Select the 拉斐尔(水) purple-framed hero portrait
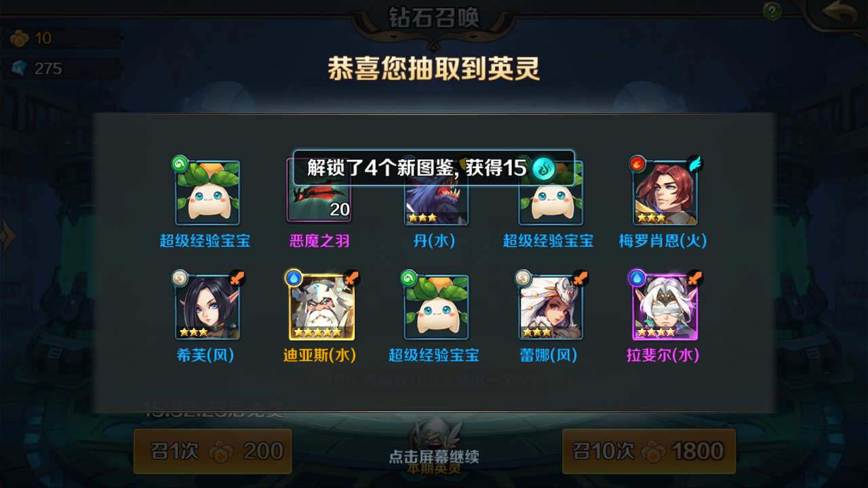The image size is (868, 488). (x=665, y=308)
